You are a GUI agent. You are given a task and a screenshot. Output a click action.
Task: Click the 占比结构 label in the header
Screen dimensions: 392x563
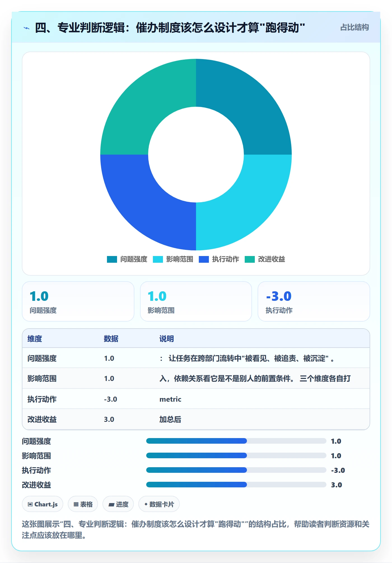click(354, 27)
